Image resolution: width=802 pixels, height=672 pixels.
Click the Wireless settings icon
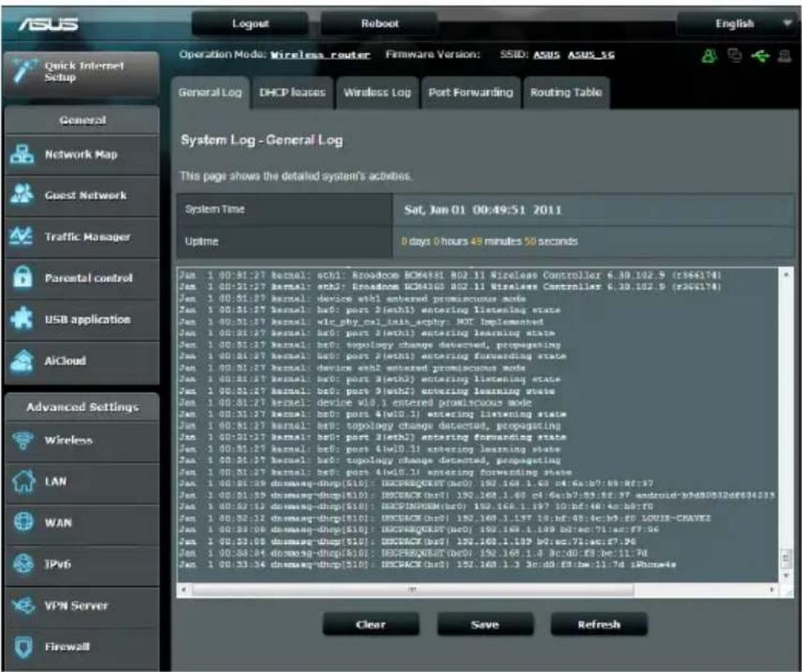23,440
